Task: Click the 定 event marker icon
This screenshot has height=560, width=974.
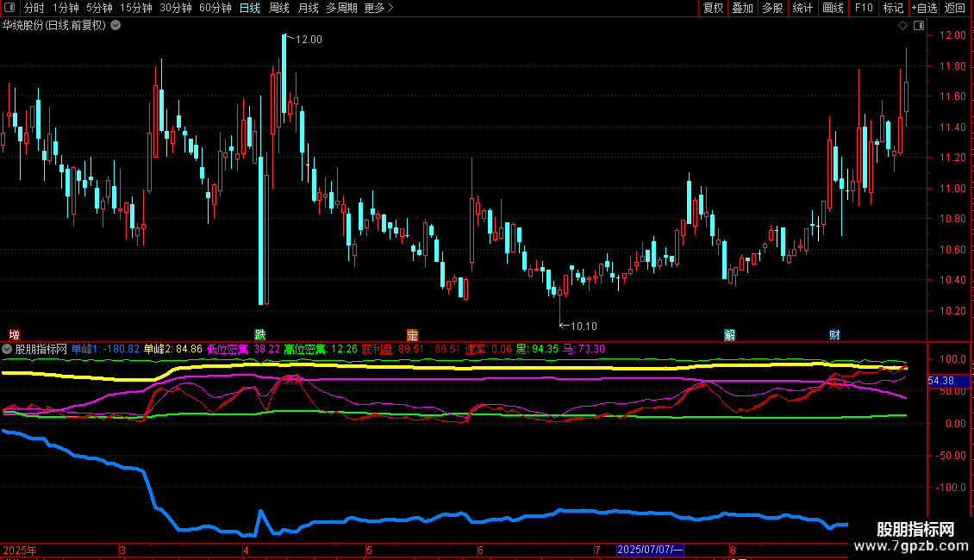Action: point(412,334)
